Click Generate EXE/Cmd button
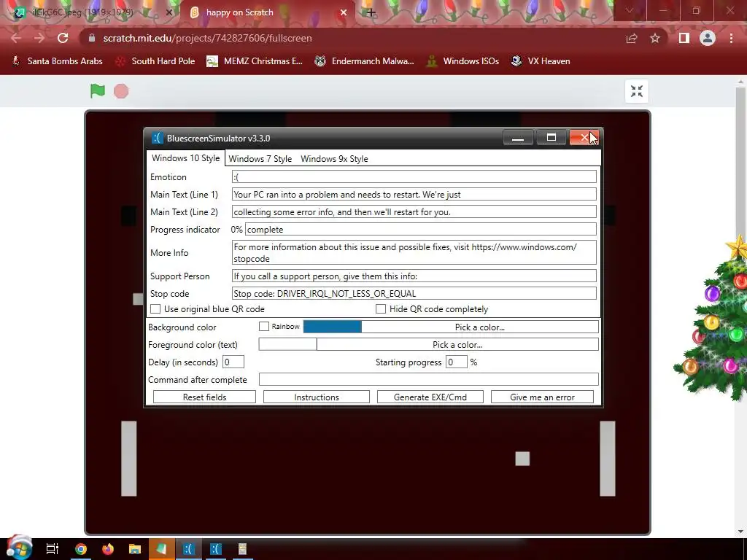 (430, 397)
